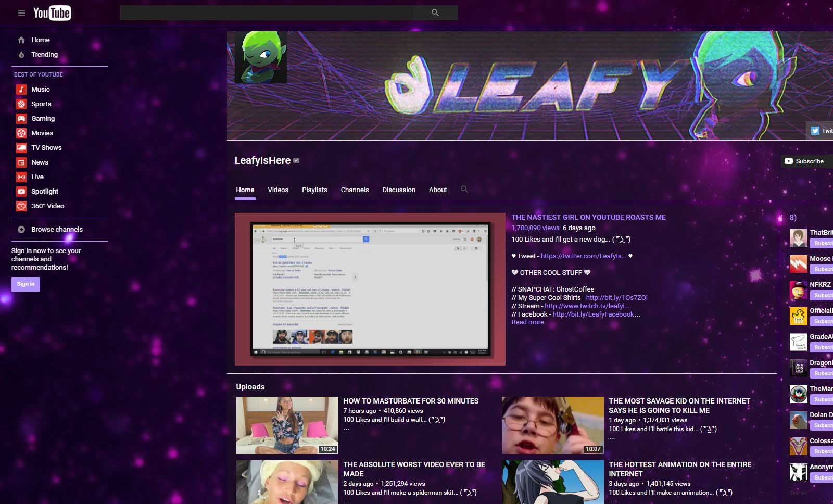Open Anonym featured channel avatar
Screen dimensions: 833x504
tap(799, 472)
